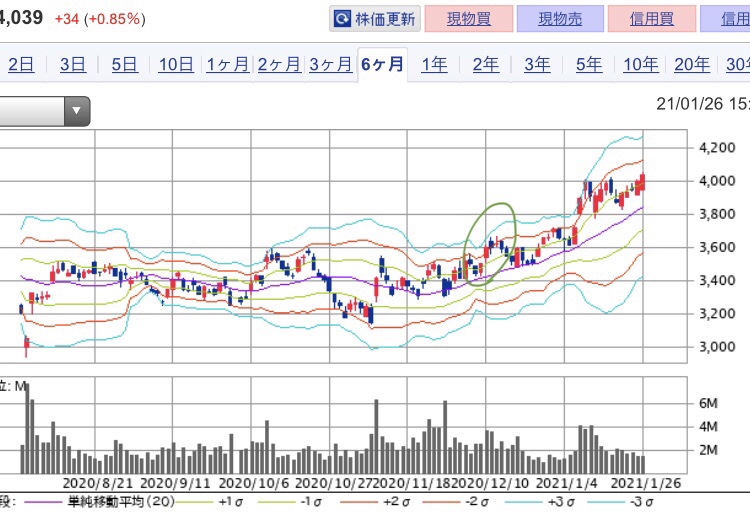Screen dimensions: 750x531
Task: Click the 信用買 link button
Action: (x=652, y=19)
